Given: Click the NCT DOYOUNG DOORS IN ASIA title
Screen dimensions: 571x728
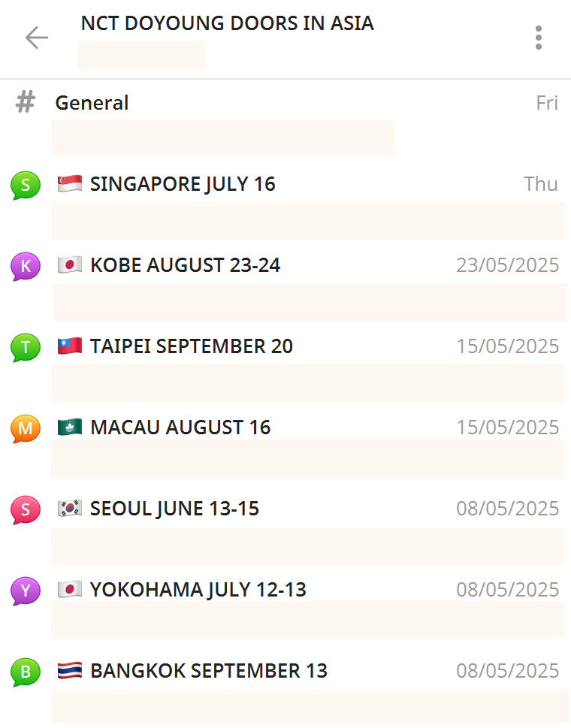Looking at the screenshot, I should [227, 23].
